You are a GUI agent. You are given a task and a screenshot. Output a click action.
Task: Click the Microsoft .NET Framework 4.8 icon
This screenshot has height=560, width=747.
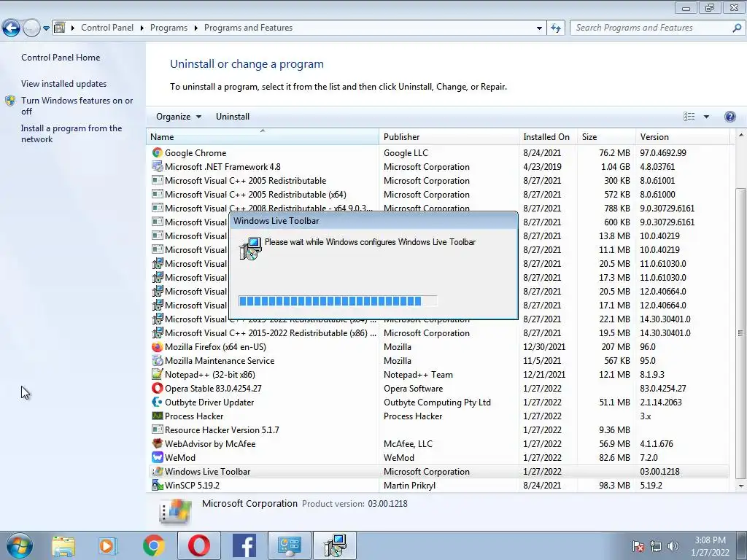pos(158,166)
